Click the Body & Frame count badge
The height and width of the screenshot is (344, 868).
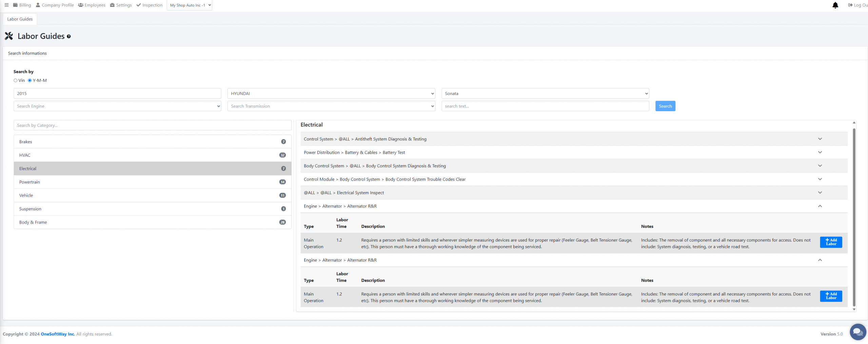282,222
